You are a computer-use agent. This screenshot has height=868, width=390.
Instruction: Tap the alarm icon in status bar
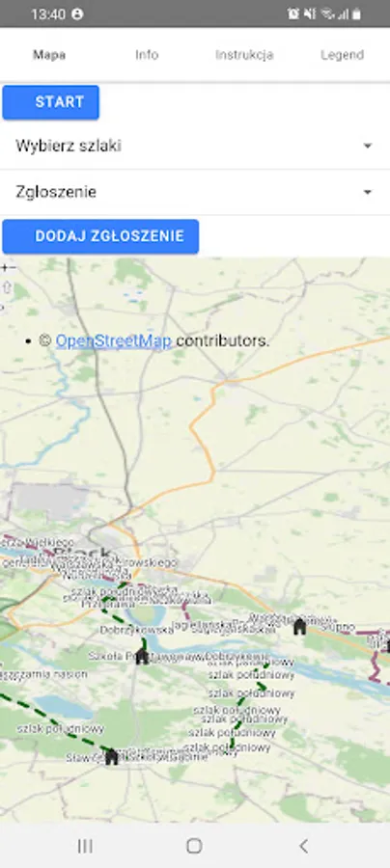coord(293,14)
